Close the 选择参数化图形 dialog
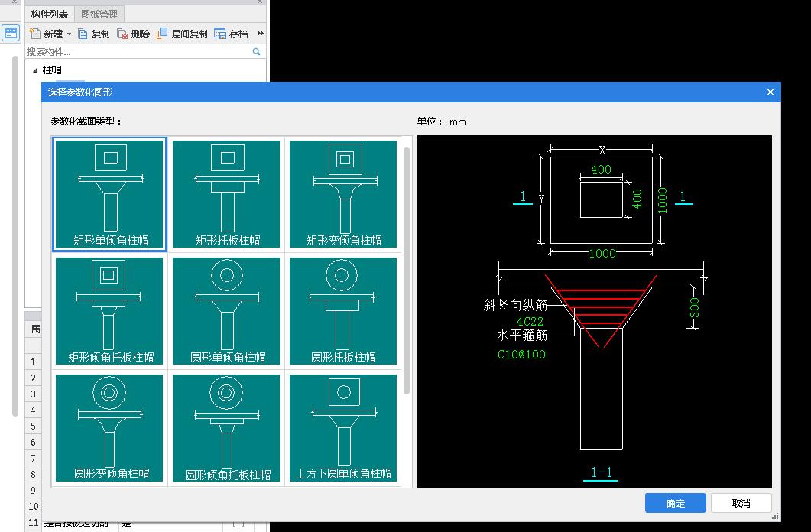Screen dimensions: 811x532 pos(770,92)
